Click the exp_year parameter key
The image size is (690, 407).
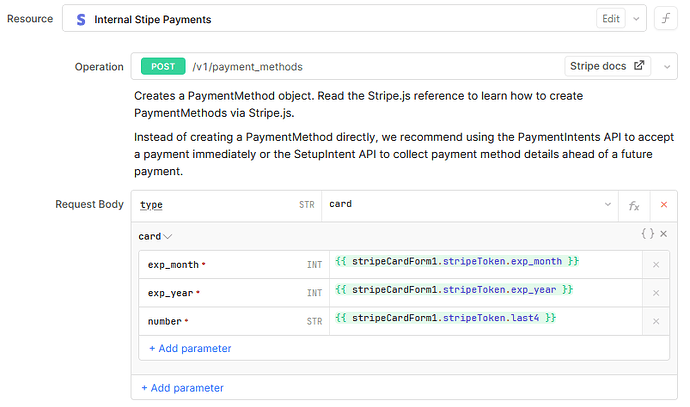[170, 293]
